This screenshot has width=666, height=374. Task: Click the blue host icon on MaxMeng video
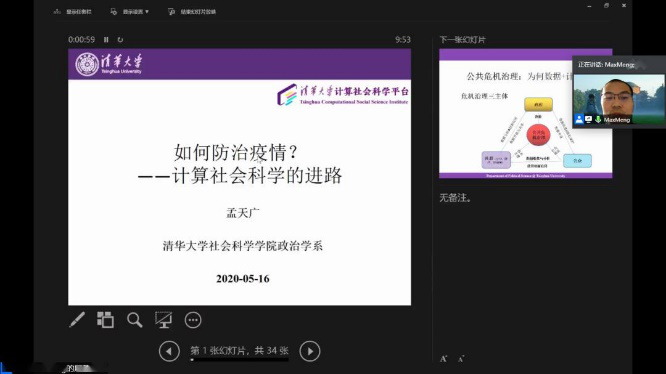click(x=579, y=120)
